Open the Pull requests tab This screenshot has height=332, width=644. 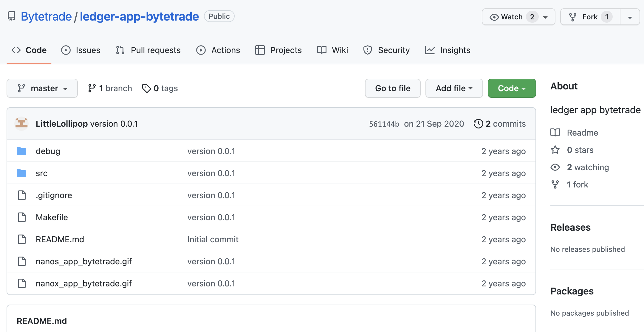coord(148,50)
